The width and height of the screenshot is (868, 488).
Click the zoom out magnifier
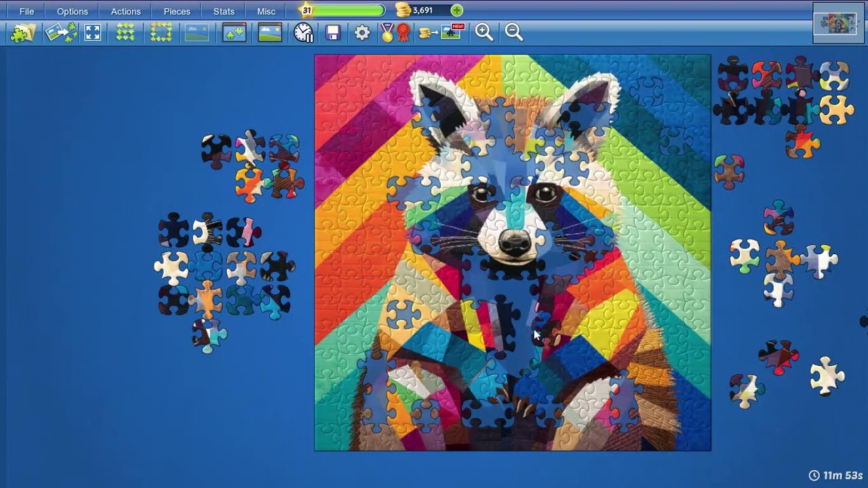(514, 32)
